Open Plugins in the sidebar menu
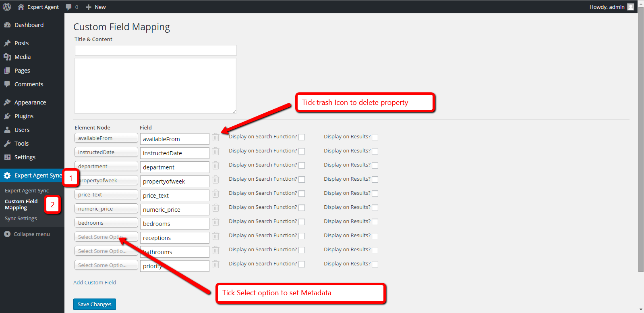This screenshot has width=644, height=313. (24, 116)
